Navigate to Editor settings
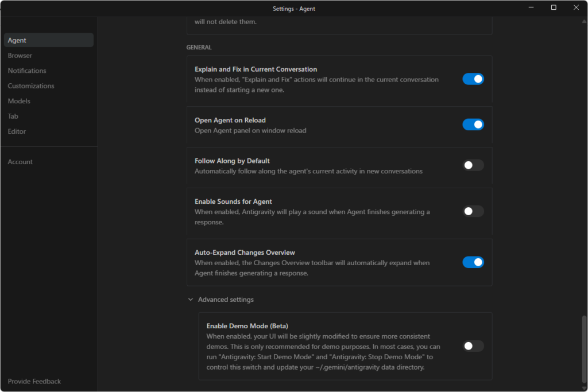Viewport: 588px width, 392px height. pyautogui.click(x=17, y=131)
